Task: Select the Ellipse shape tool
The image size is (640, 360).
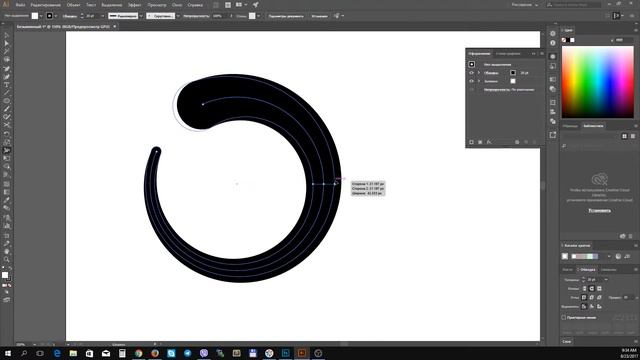Action: tap(7, 101)
